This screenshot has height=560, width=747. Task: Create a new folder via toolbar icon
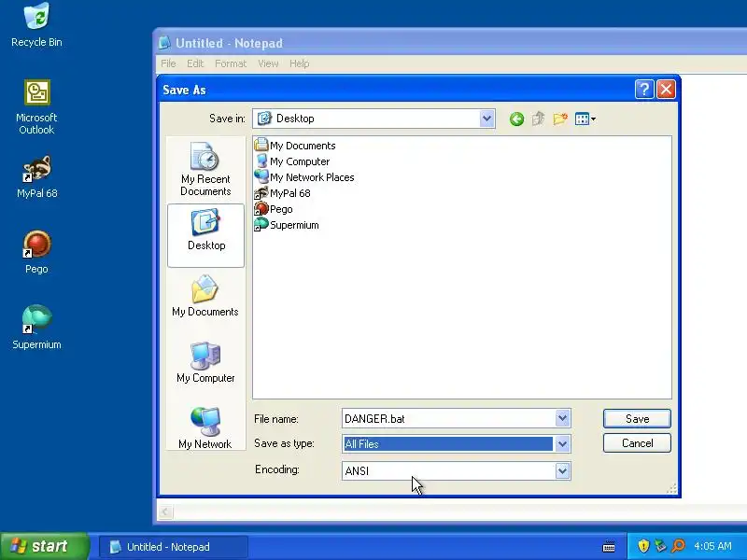(560, 119)
